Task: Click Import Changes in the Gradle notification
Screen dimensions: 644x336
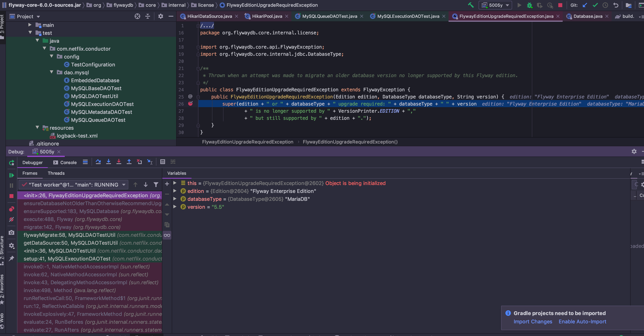Action: [x=533, y=322]
